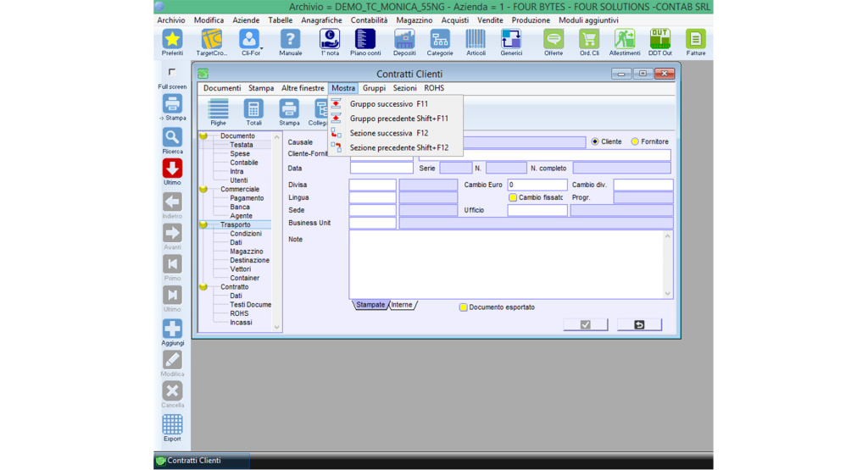Open Offerte toolbar icon
Screen dimensions: 868x470
pyautogui.click(x=553, y=40)
